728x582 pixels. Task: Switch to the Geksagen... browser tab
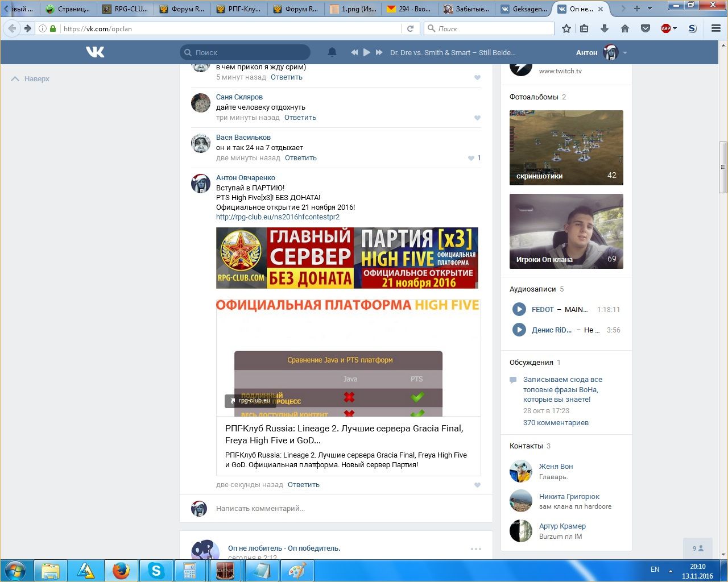coord(523,9)
